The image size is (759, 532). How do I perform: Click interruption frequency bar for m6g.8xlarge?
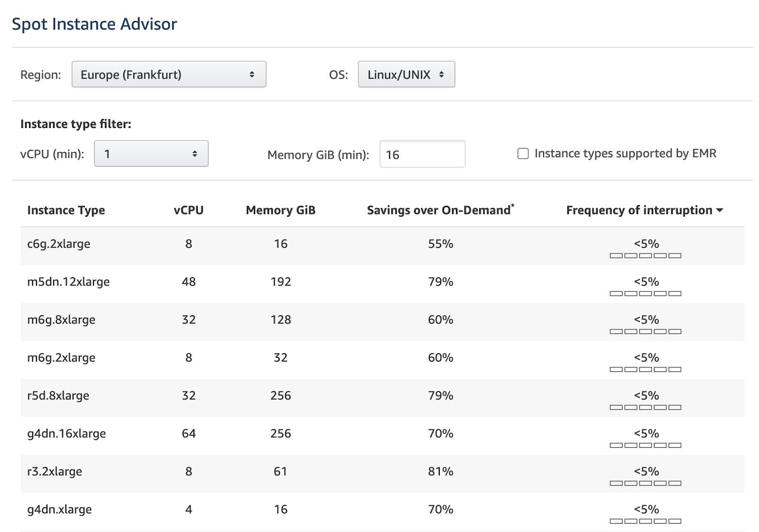click(645, 331)
